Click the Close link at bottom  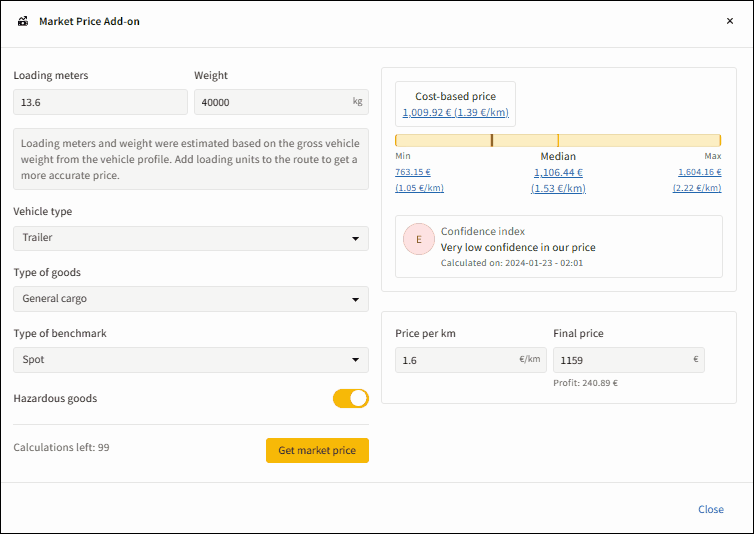[710, 509]
